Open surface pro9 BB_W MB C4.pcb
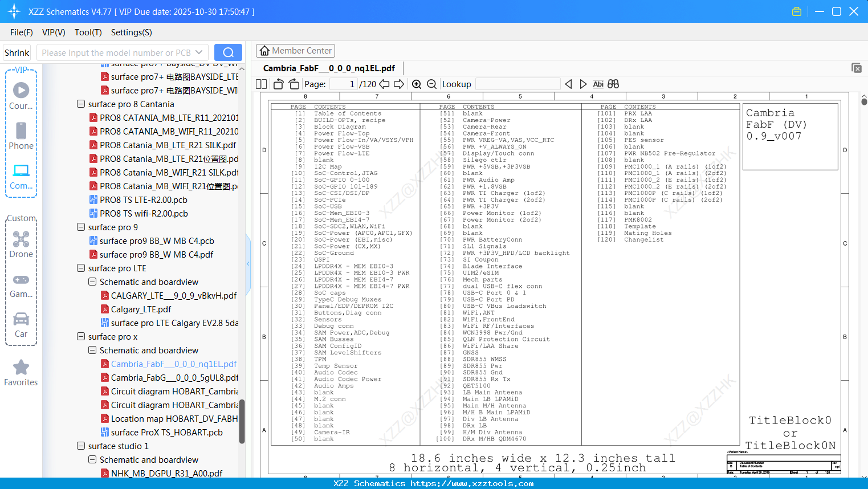 (152, 241)
